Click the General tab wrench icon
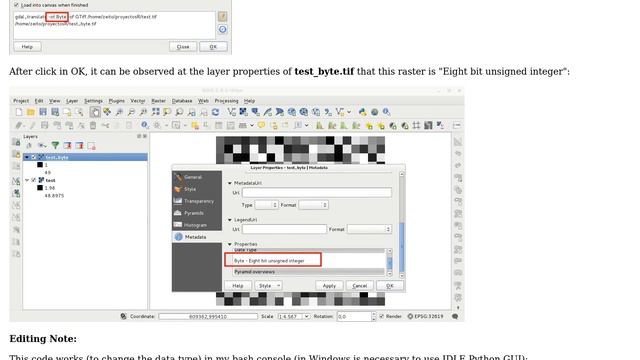The width and height of the screenshot is (640, 360). [178, 177]
